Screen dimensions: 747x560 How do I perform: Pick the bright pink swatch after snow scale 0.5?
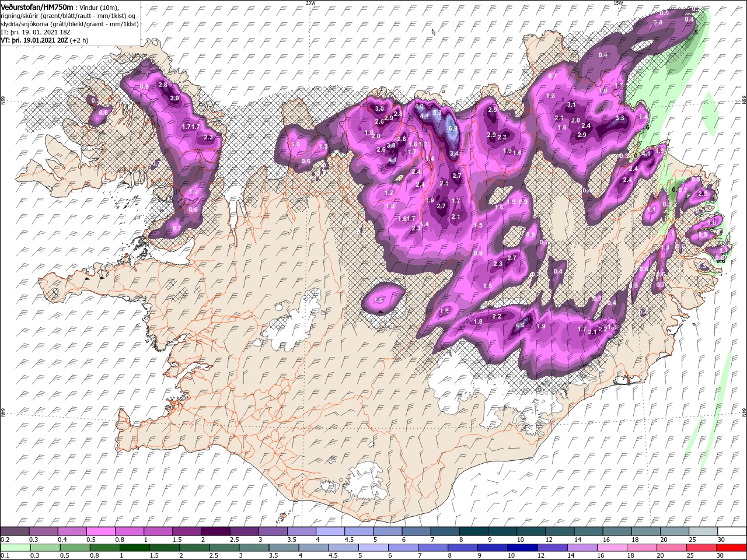click(100, 531)
